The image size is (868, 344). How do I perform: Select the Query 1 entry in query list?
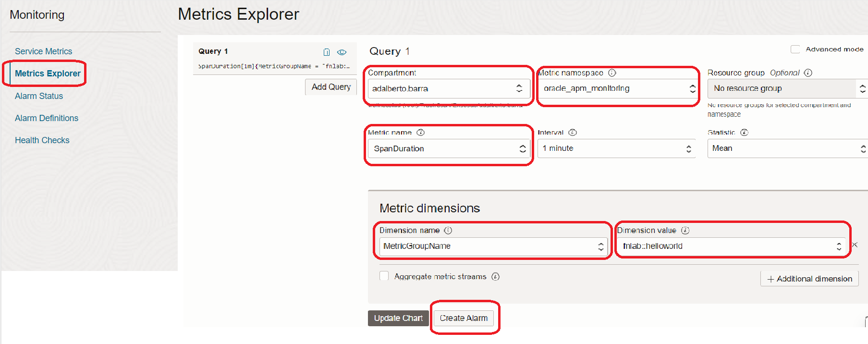[x=275, y=58]
